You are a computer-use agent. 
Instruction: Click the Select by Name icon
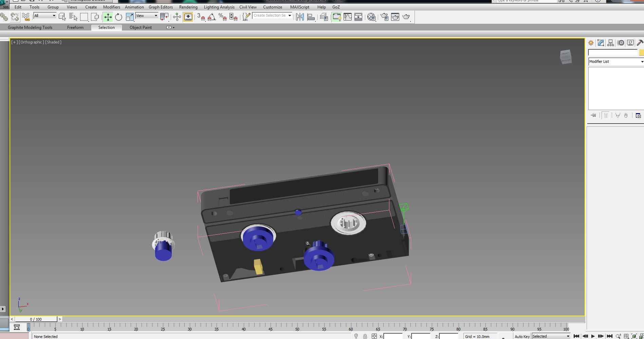click(73, 17)
